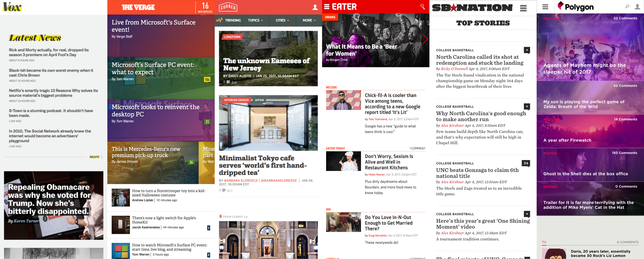This screenshot has height=259, width=644.
Task: Open Rick and Morty season 3 premiere story
Action: click(49, 52)
